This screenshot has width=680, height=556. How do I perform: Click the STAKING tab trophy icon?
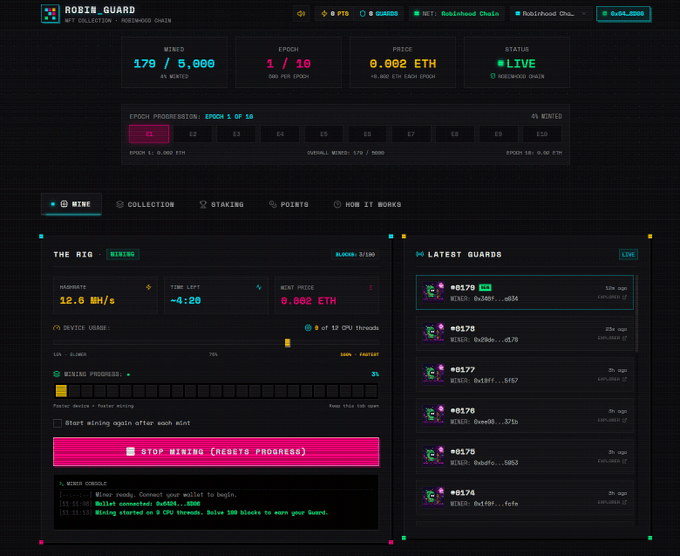[203, 204]
